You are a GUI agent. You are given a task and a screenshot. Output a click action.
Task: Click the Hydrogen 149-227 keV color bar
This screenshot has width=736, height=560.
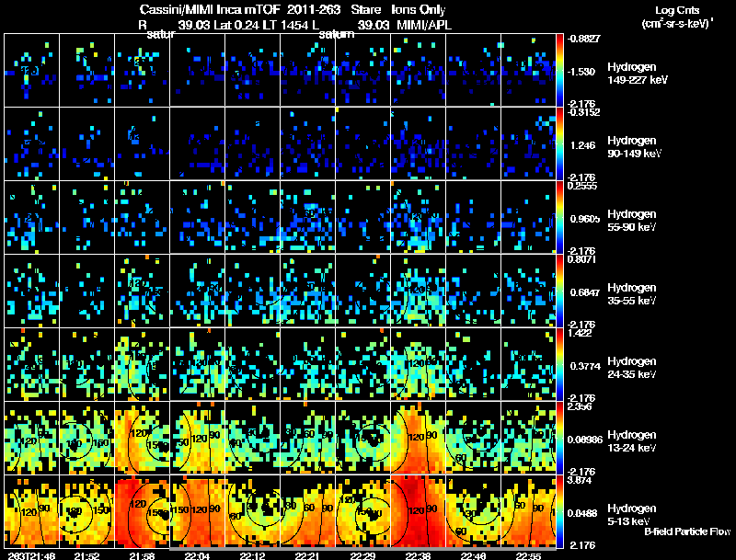coord(561,70)
